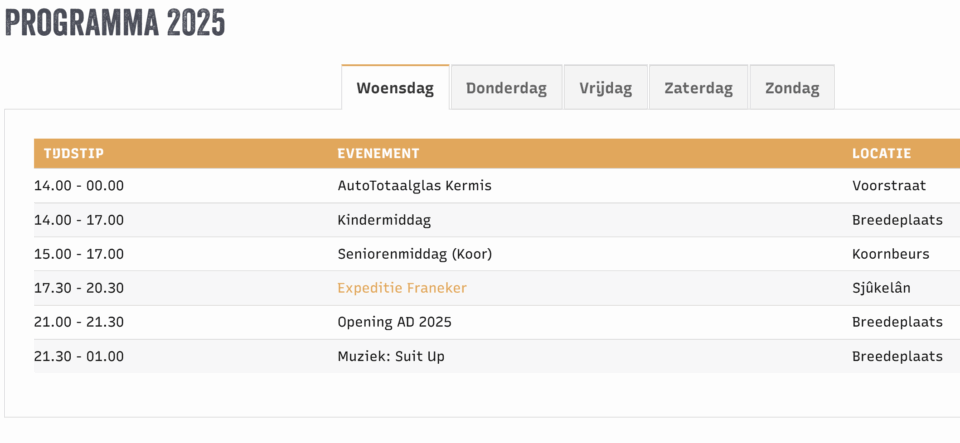The width and height of the screenshot is (960, 443).
Task: Click the Programma 2025 heading
Action: (x=115, y=23)
